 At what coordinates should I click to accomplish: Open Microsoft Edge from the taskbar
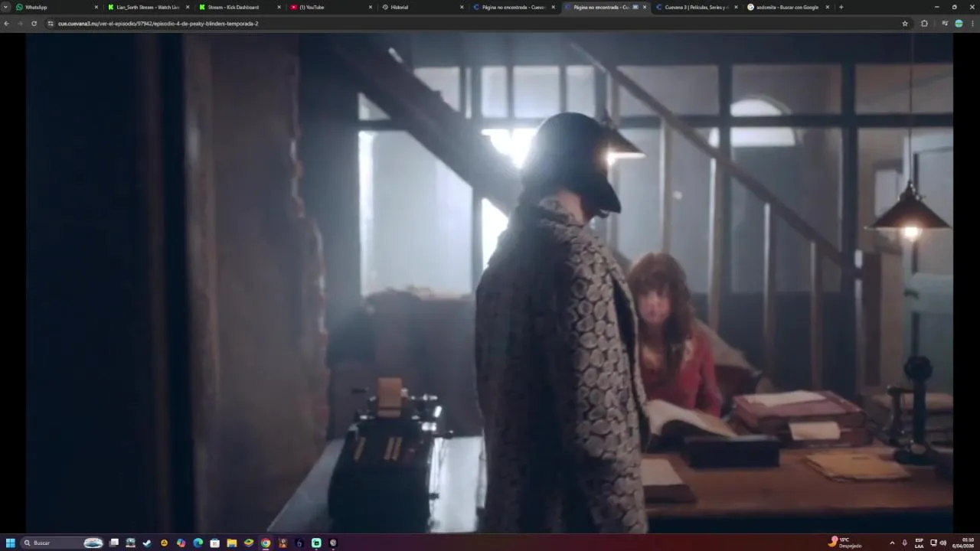click(198, 543)
